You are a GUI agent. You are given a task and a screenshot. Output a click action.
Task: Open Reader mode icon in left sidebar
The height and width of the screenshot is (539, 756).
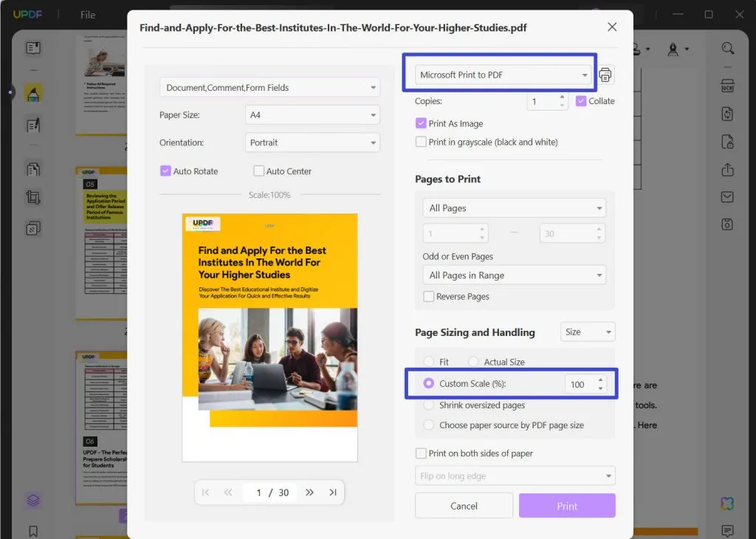pos(33,48)
